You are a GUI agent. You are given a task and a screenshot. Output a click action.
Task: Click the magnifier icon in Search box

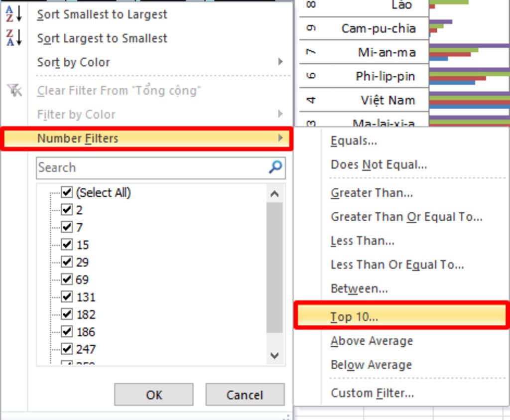tap(275, 167)
